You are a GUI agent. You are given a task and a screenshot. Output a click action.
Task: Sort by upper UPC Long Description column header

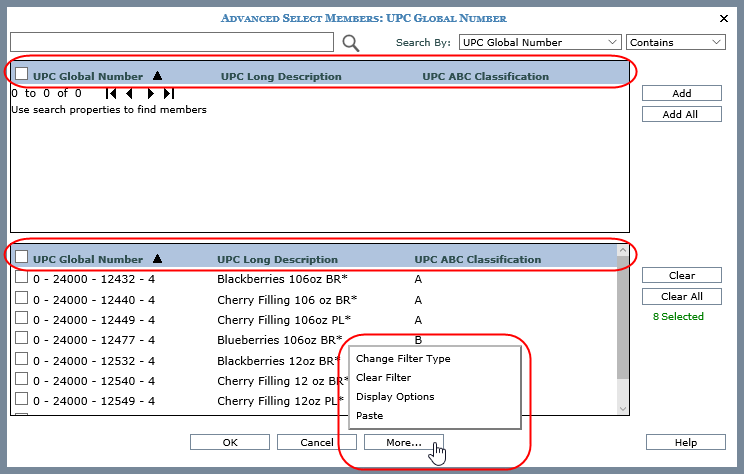click(x=281, y=76)
